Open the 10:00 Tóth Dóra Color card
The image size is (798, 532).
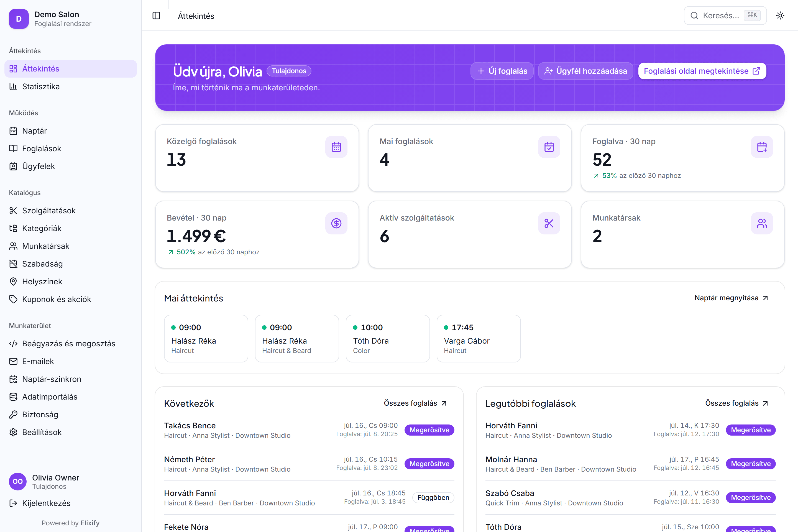coord(388,339)
